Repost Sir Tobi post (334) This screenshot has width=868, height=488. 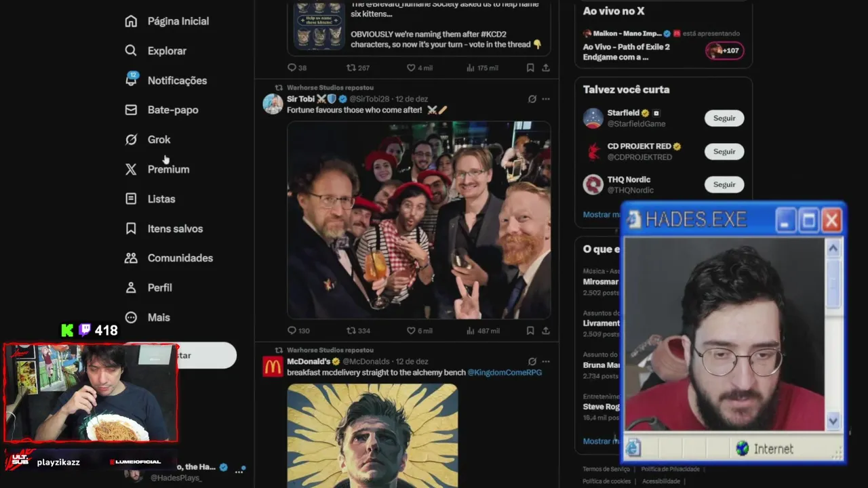click(x=358, y=331)
